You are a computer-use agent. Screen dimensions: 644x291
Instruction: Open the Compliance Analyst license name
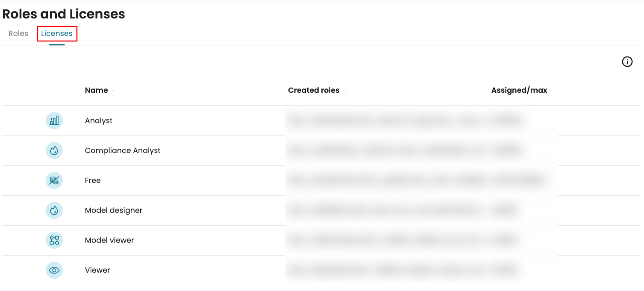coord(123,150)
